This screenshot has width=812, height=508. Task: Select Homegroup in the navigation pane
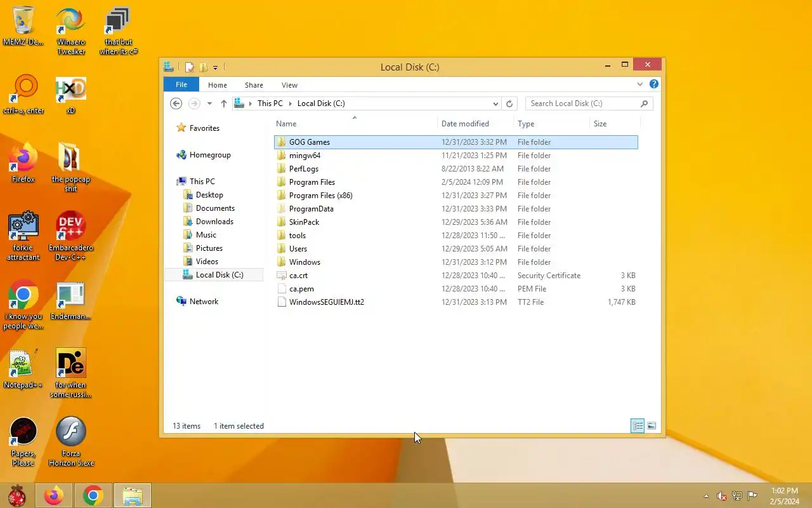pos(204,155)
